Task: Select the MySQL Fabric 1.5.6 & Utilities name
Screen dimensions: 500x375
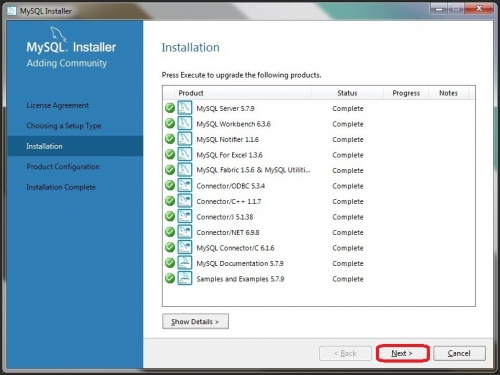Action: coord(253,170)
